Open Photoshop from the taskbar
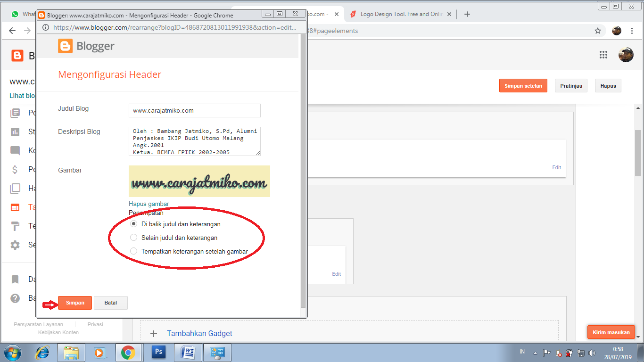The height and width of the screenshot is (362, 644). click(x=159, y=352)
